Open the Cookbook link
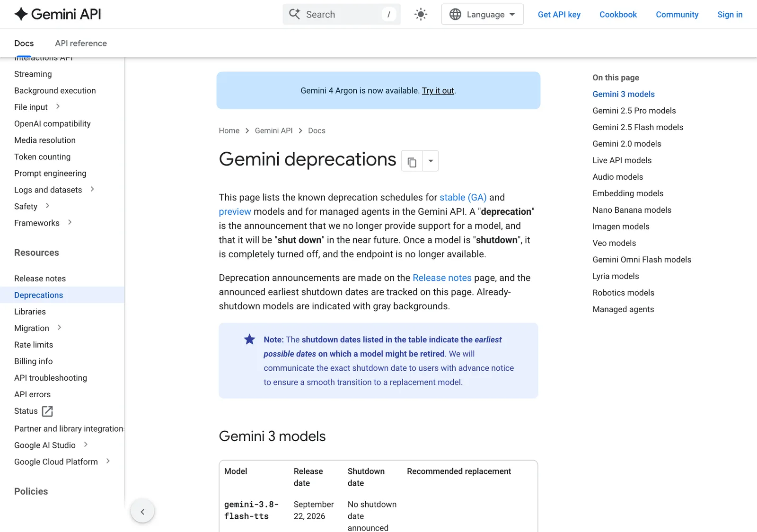Image resolution: width=757 pixels, height=532 pixels. click(618, 14)
